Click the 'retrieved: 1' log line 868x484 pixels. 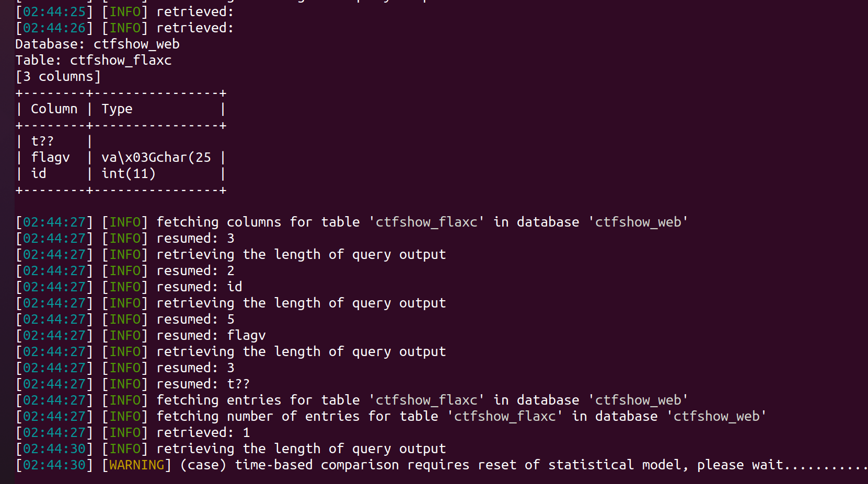click(x=203, y=432)
